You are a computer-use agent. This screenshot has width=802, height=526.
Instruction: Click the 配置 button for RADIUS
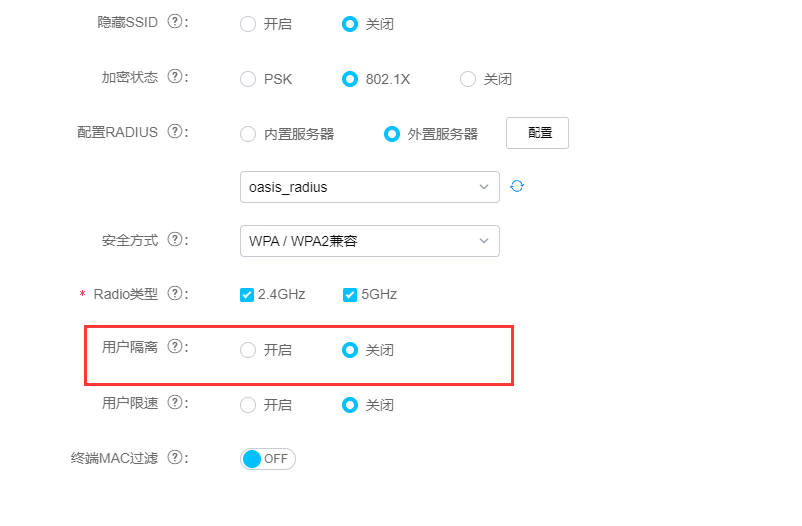(539, 133)
